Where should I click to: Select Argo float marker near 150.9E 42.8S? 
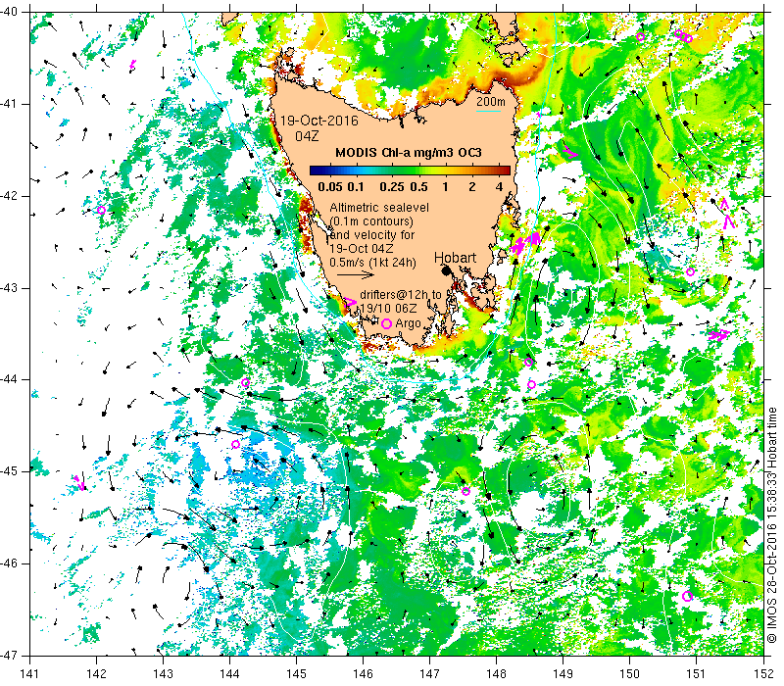click(690, 272)
